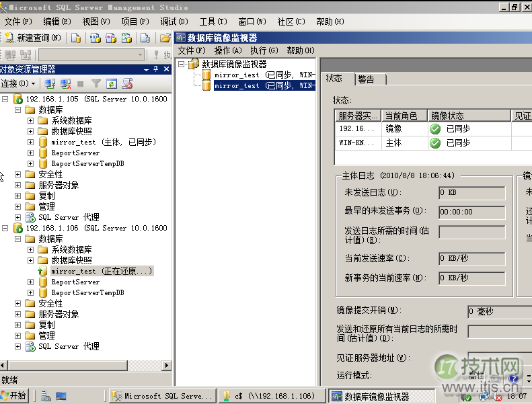Screen dimensions: 532x404
Task: Click the 192.168.1.105 server icon
Action: 17,99
